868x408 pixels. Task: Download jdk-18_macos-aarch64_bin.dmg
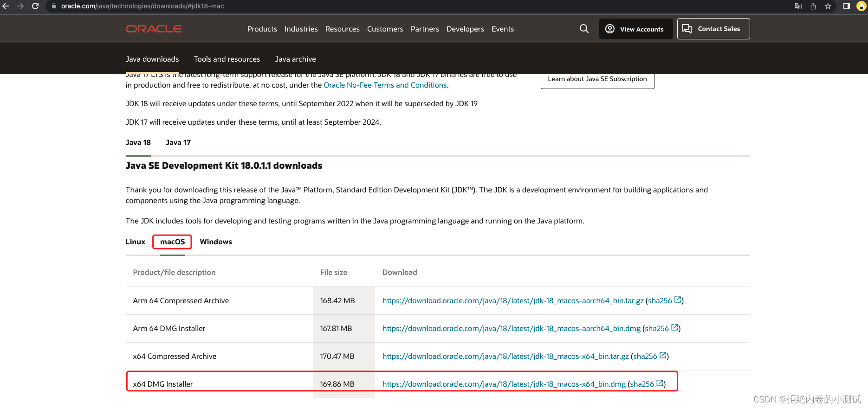click(512, 328)
